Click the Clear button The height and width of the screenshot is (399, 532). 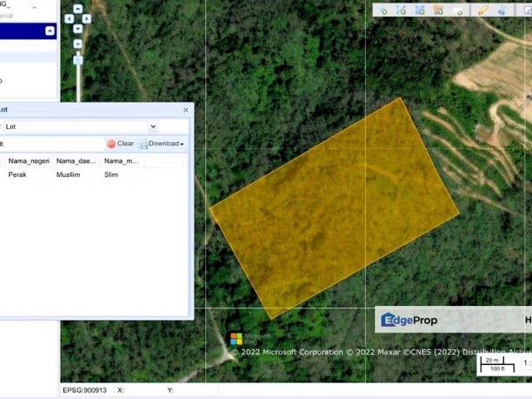pos(121,144)
